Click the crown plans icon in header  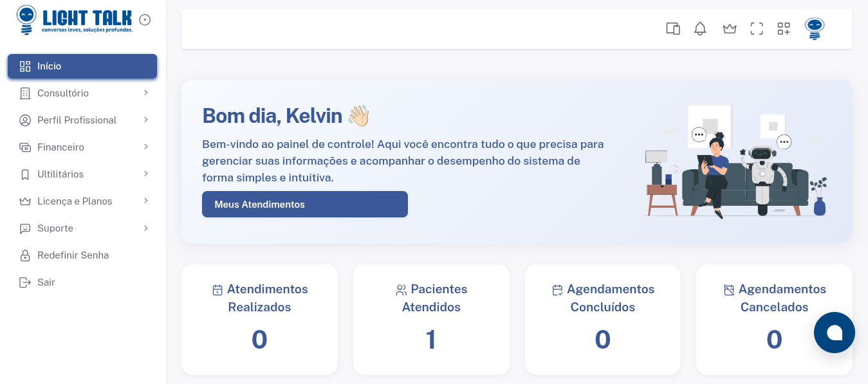[729, 28]
